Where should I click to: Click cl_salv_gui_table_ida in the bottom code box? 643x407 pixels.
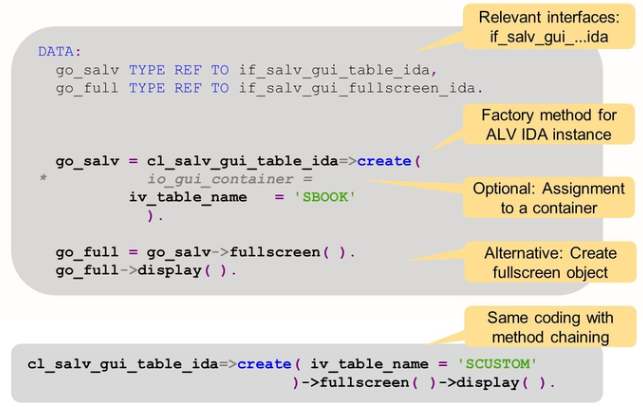tap(120, 365)
